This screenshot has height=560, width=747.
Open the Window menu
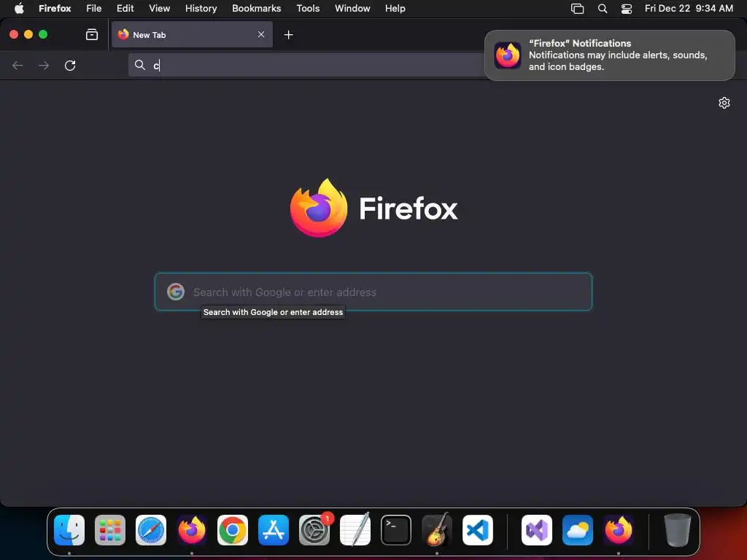(352, 8)
